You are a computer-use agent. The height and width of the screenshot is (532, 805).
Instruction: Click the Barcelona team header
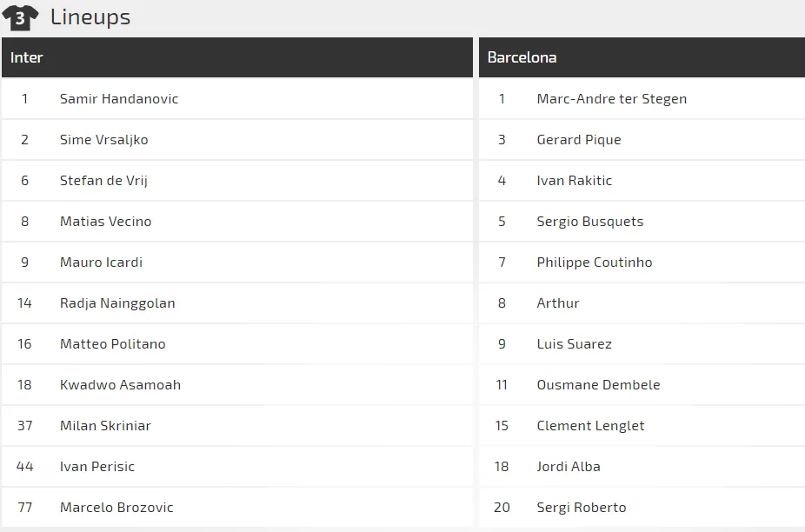(642, 57)
